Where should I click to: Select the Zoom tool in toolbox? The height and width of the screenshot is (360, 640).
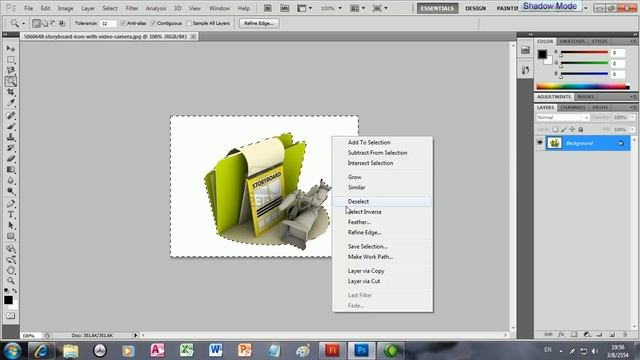click(x=11, y=281)
